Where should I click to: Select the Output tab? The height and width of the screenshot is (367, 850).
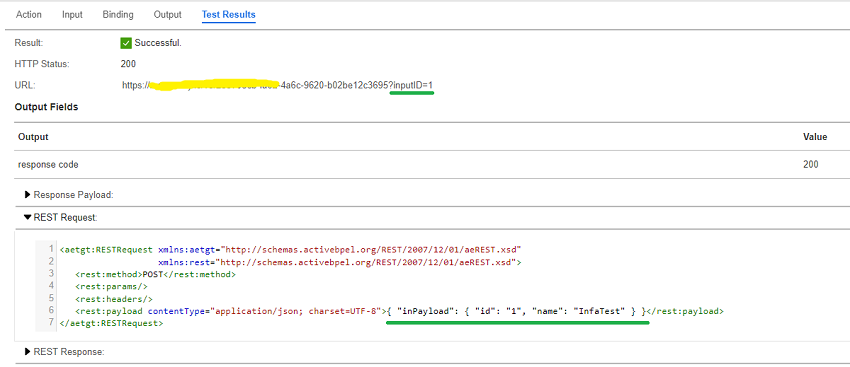pyautogui.click(x=168, y=15)
